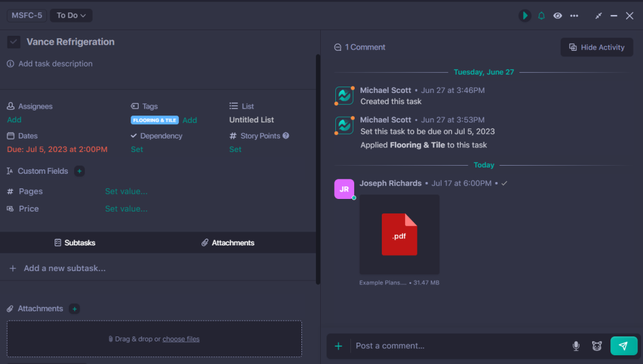643x364 pixels.
Task: Close the task window with X
Action: (629, 16)
